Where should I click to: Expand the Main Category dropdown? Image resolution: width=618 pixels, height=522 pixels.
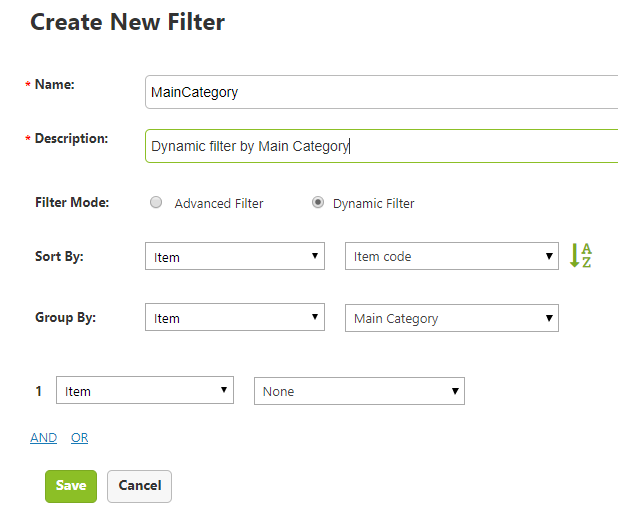tap(452, 318)
